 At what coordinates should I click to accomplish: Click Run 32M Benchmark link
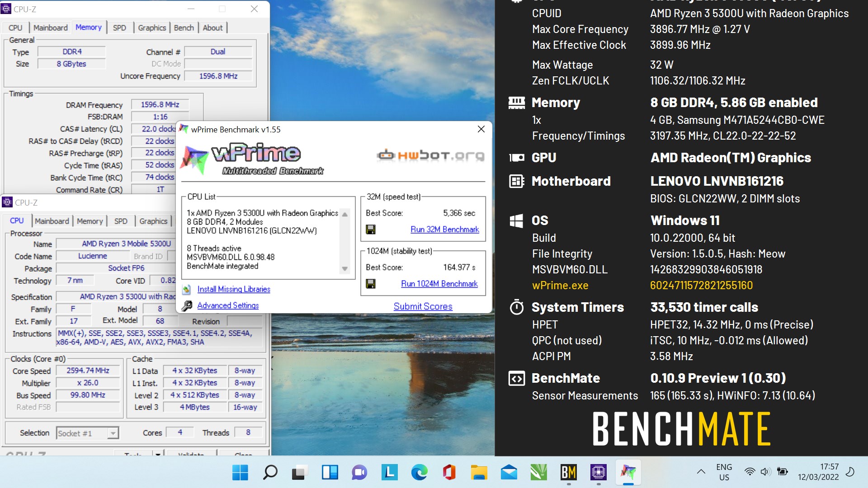[x=444, y=230]
